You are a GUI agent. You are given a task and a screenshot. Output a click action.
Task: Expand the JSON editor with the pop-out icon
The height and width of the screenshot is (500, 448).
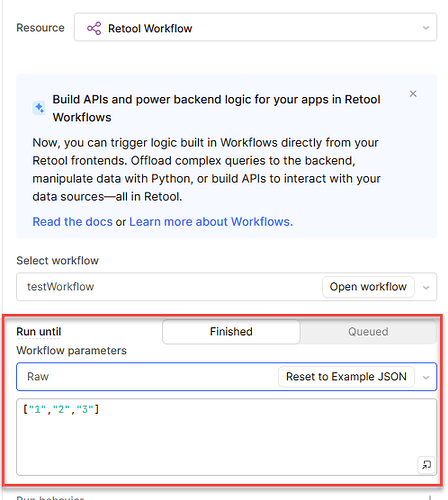click(x=426, y=465)
